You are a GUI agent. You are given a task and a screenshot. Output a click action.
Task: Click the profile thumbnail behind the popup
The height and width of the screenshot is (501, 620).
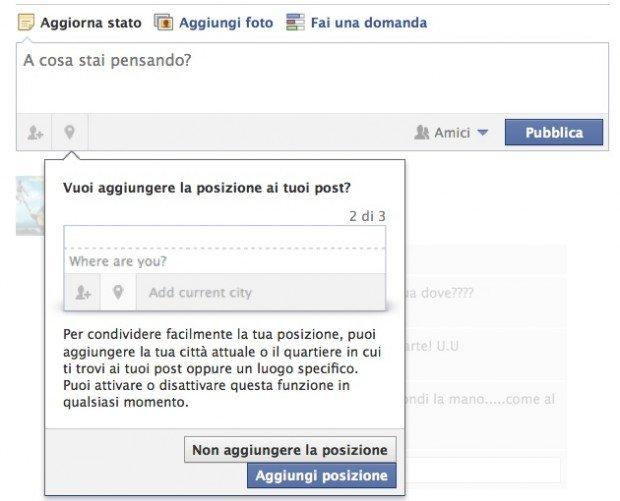click(30, 206)
